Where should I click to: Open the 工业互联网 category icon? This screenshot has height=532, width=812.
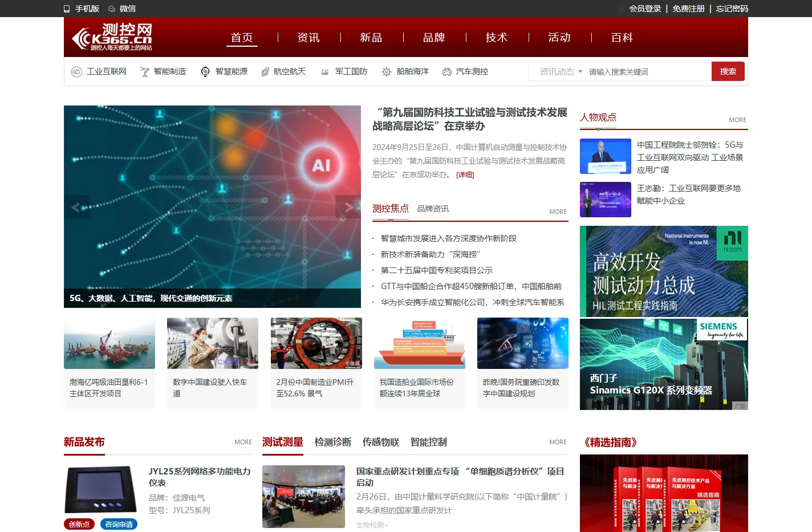click(x=76, y=71)
